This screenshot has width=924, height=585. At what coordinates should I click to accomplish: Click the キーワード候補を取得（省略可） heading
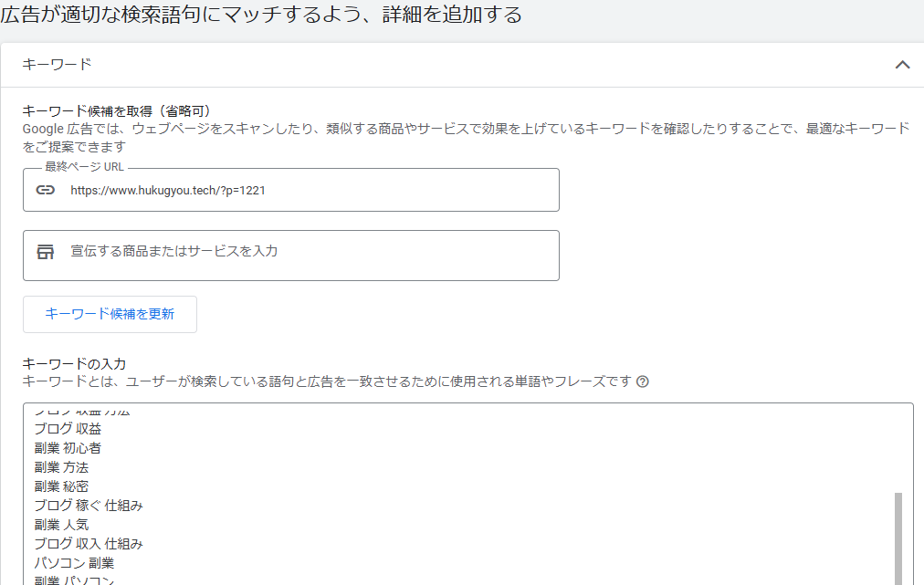point(117,111)
